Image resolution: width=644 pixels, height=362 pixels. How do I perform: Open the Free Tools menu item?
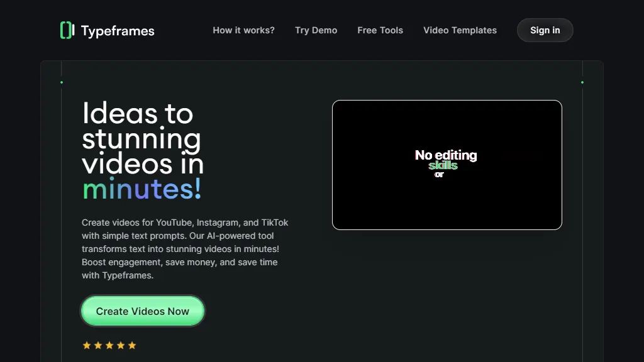click(380, 30)
